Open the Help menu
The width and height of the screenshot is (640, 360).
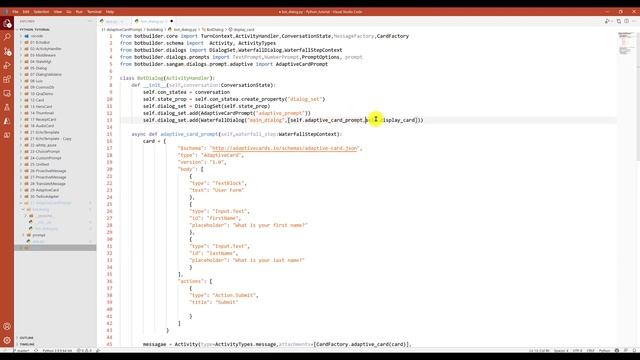click(x=110, y=12)
